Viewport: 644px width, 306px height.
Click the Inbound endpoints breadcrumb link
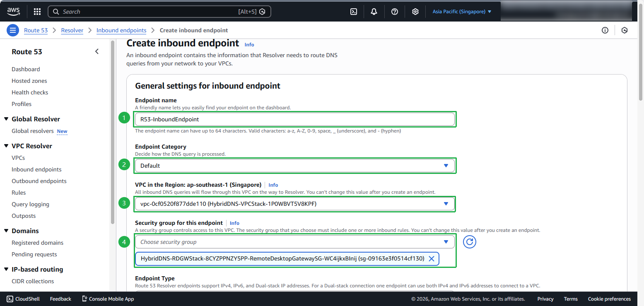point(121,30)
